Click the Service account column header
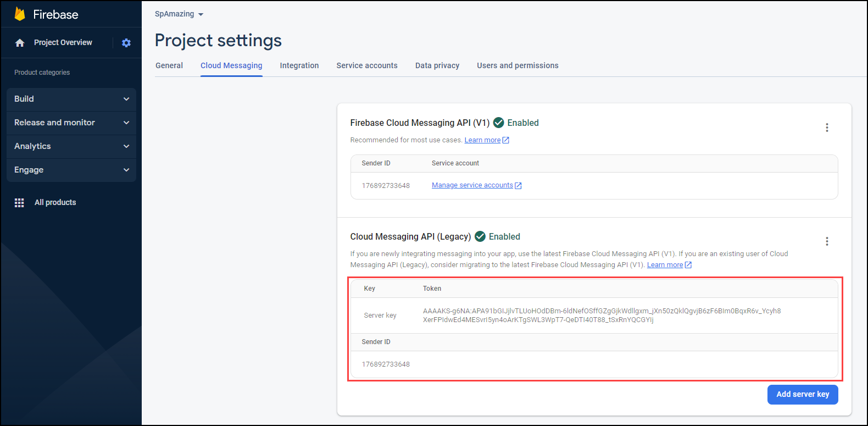The height and width of the screenshot is (426, 868). click(x=455, y=163)
